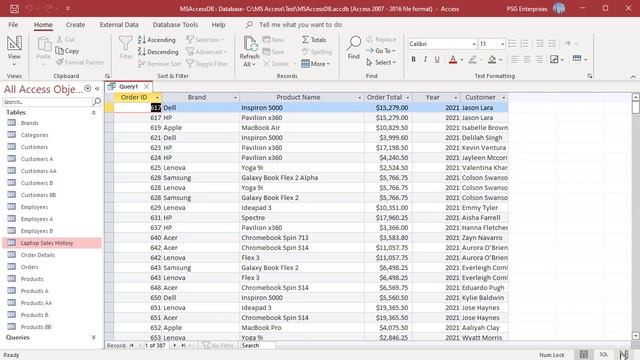
Task: Collapse the navigation pane with shutter button
Action: pos(97,89)
